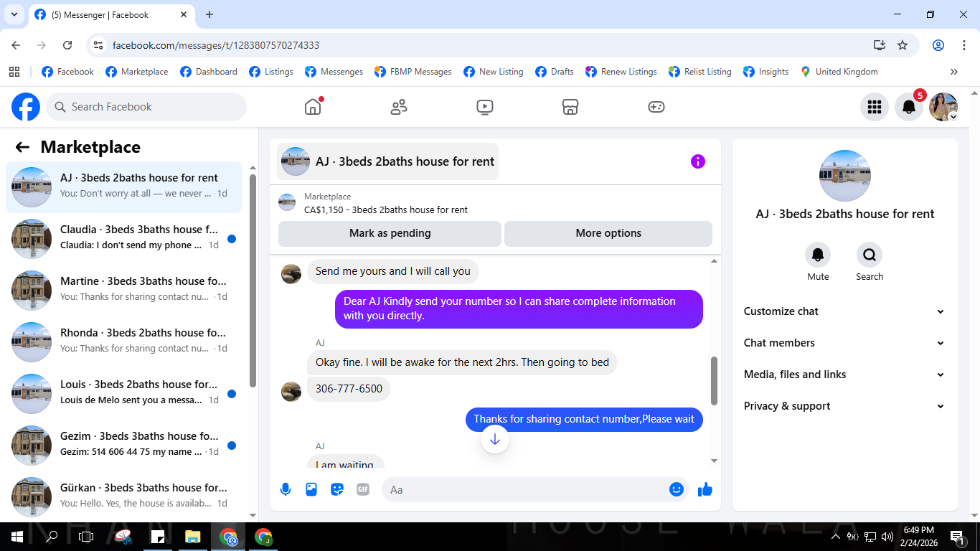Send a thumbs-up like

[705, 489]
